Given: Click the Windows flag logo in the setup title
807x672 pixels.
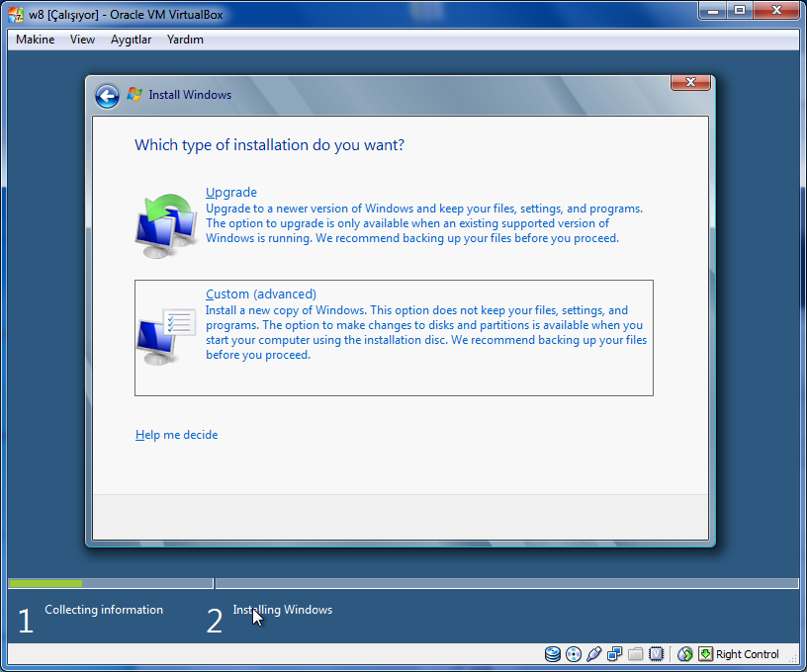Looking at the screenshot, I should (134, 95).
